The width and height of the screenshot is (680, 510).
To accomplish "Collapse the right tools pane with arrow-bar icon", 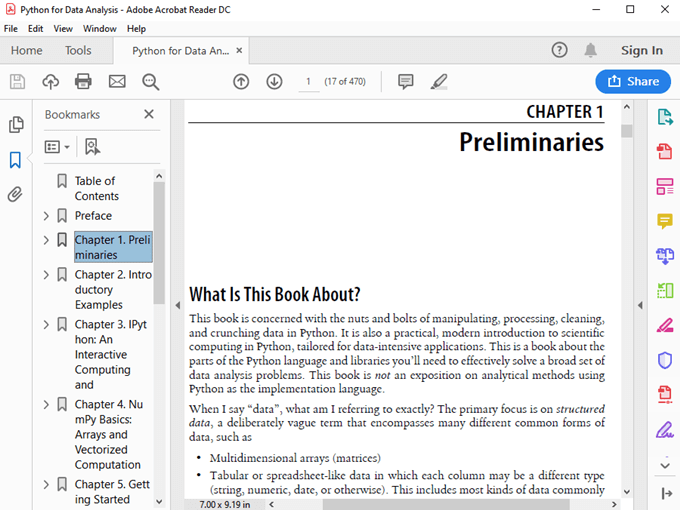I will tap(667, 494).
